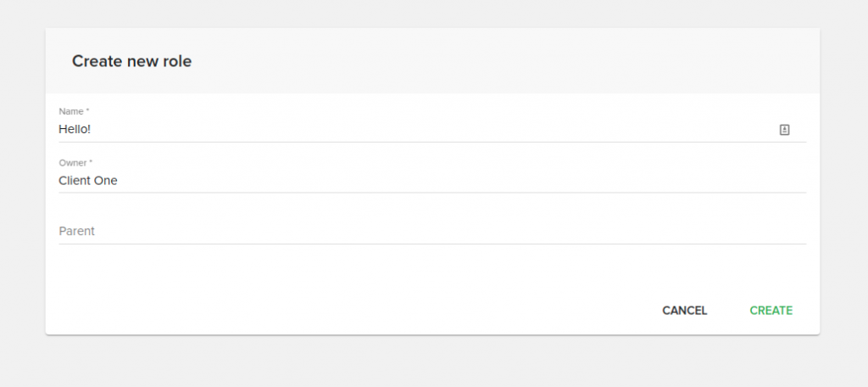Click the Client One value text
The width and height of the screenshot is (868, 387).
88,181
